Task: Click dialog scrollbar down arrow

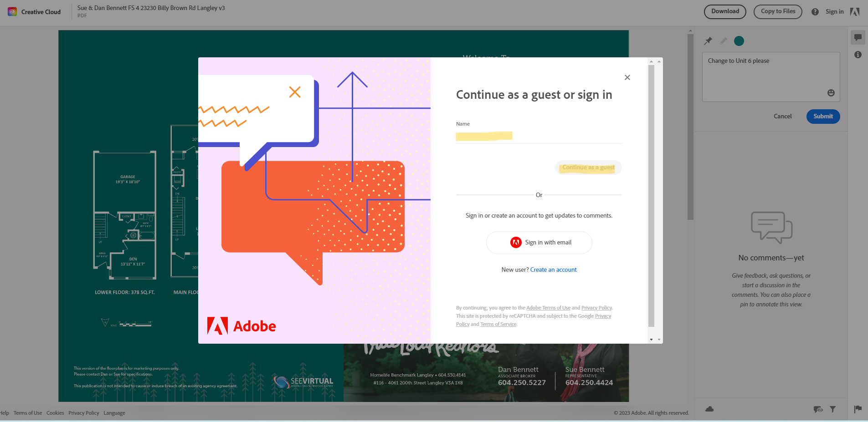Action: (x=651, y=340)
